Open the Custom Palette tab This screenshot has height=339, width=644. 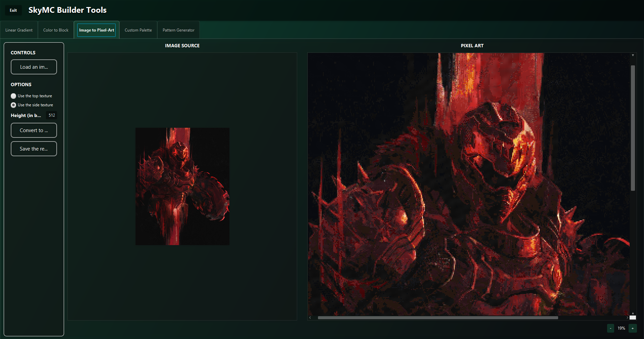click(138, 30)
